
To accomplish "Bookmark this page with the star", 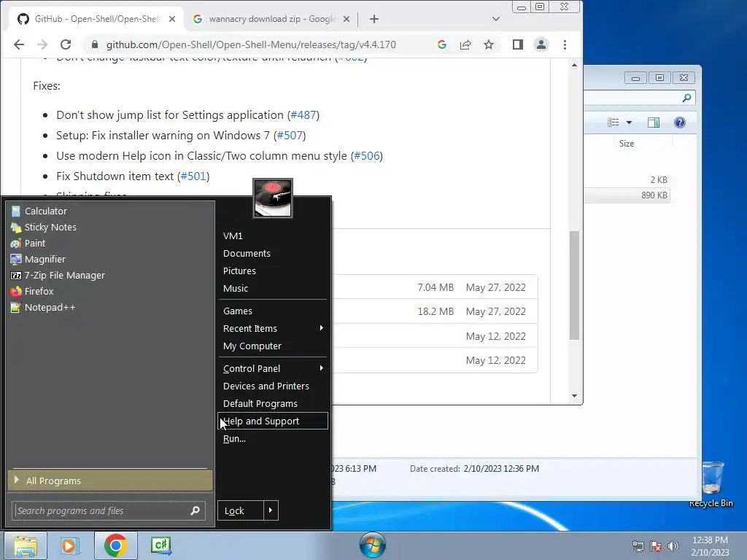I will click(489, 44).
